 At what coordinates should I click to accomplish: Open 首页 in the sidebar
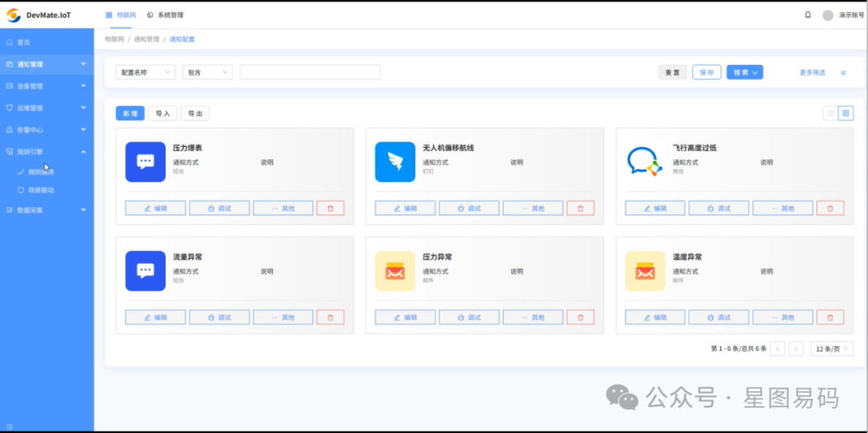[47, 43]
